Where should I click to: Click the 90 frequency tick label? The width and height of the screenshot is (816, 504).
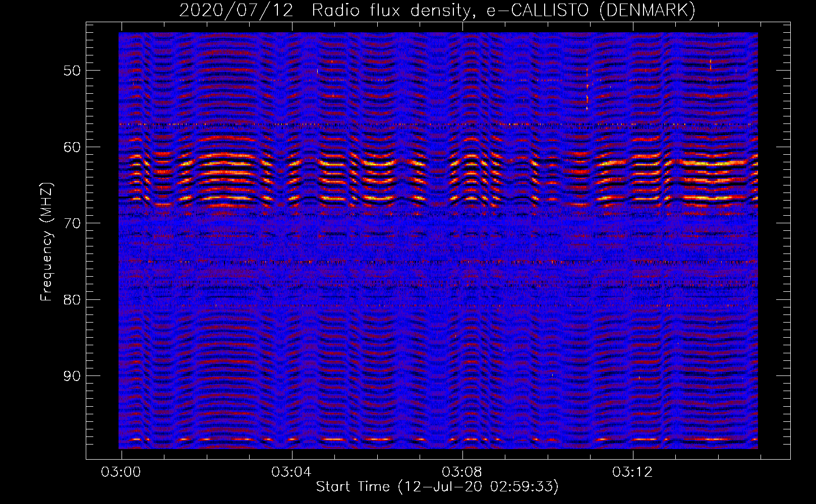(x=72, y=376)
